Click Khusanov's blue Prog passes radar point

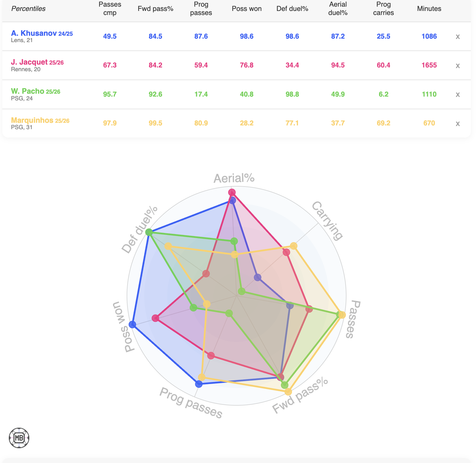(198, 384)
